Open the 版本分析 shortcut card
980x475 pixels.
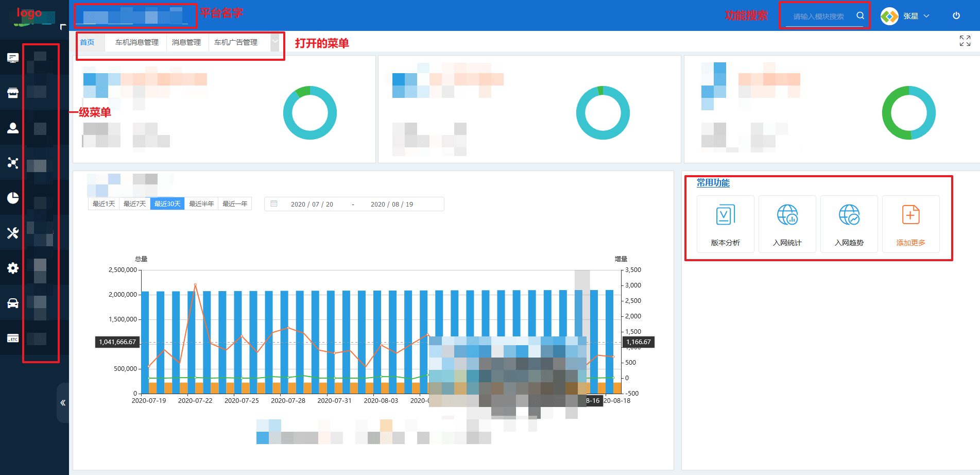(x=726, y=224)
